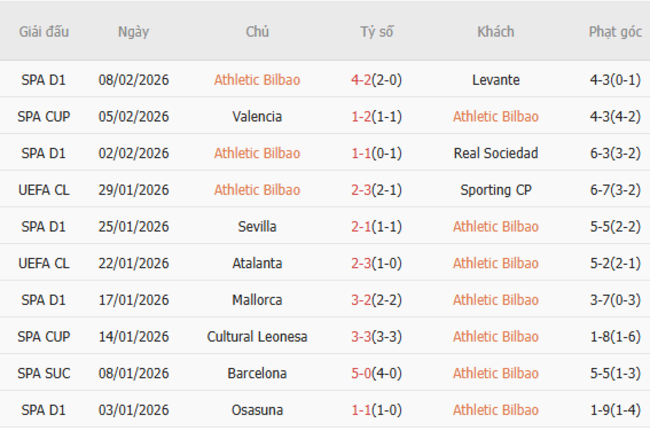Image resolution: width=650 pixels, height=431 pixels.
Task: Click the Atalanta team name
Action: click(257, 263)
